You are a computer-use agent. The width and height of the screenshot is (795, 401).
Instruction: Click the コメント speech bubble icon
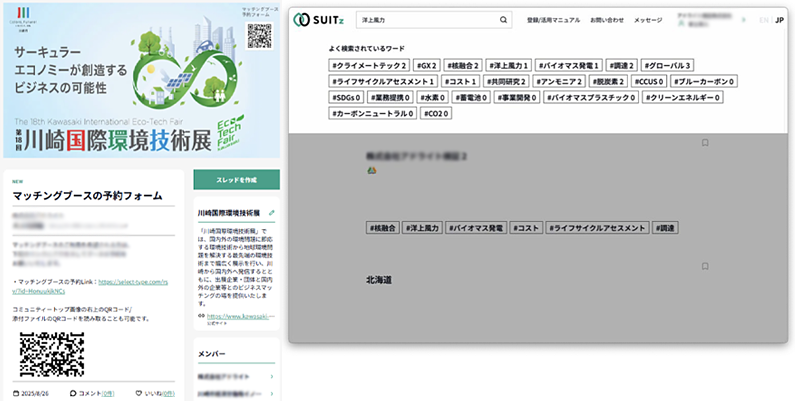(75, 394)
